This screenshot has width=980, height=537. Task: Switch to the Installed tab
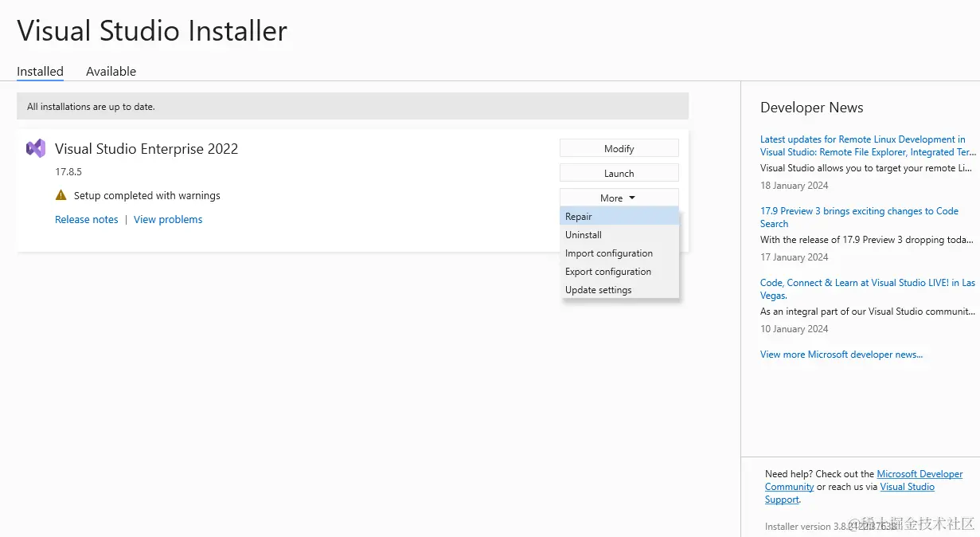(x=40, y=71)
